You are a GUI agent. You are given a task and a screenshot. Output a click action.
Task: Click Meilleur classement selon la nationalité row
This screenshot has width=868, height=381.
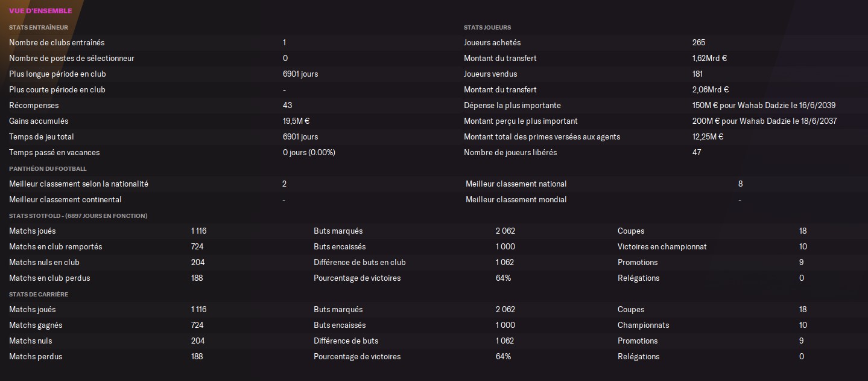point(229,184)
